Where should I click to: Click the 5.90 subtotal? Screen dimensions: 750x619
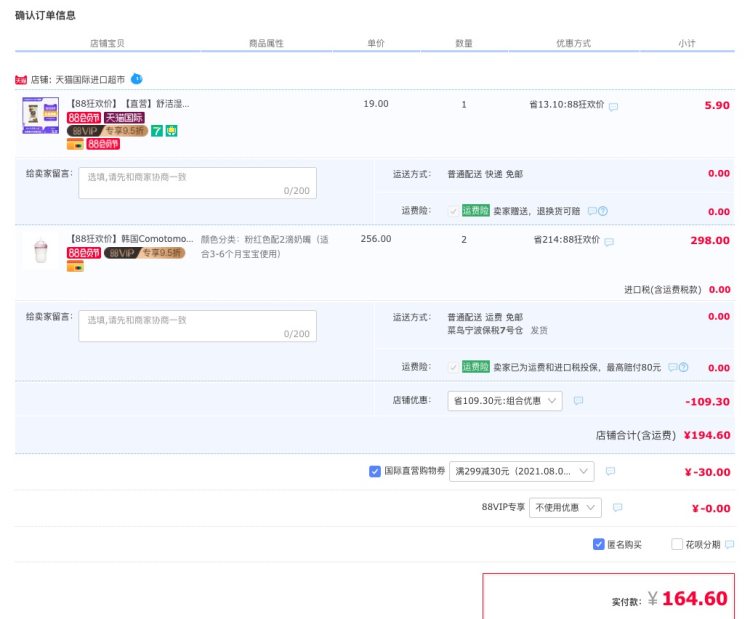tap(717, 105)
